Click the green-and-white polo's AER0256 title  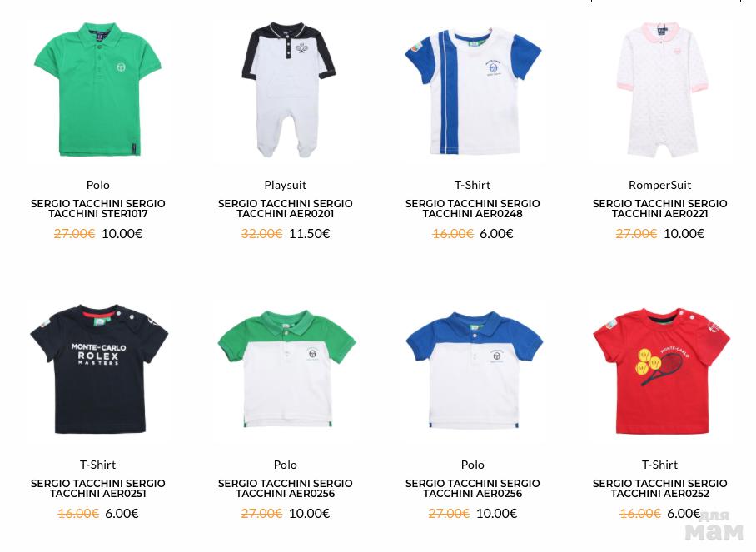pyautogui.click(x=285, y=489)
